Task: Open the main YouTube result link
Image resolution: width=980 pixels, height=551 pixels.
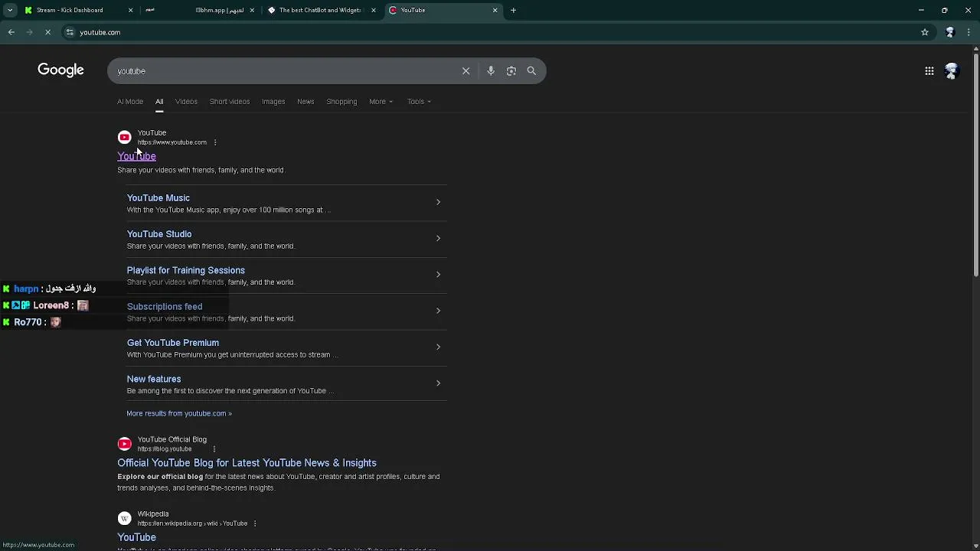Action: click(136, 156)
